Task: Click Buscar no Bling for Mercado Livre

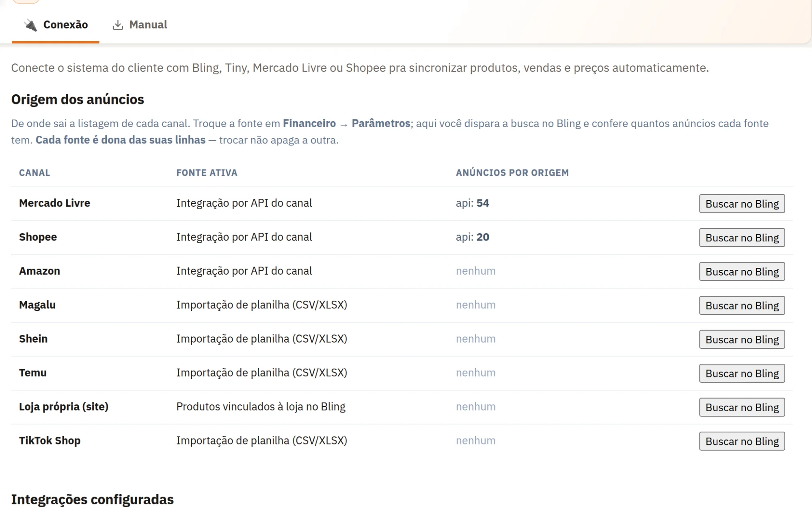Action: click(742, 204)
